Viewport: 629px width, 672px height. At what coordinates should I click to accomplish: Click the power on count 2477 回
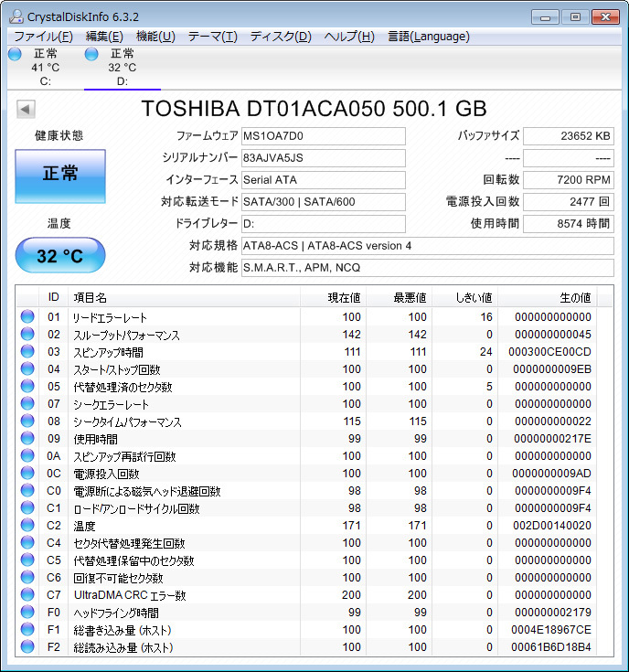coord(569,202)
